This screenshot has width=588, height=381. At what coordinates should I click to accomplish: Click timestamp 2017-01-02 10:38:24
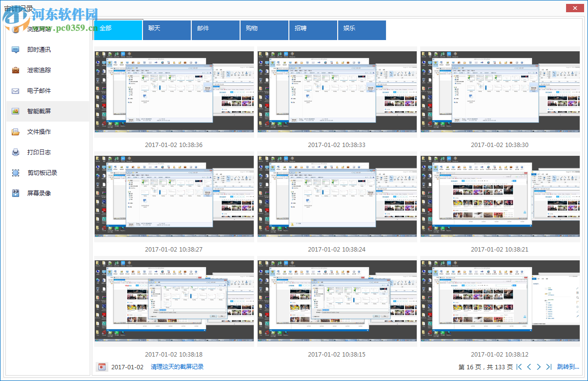[337, 250]
